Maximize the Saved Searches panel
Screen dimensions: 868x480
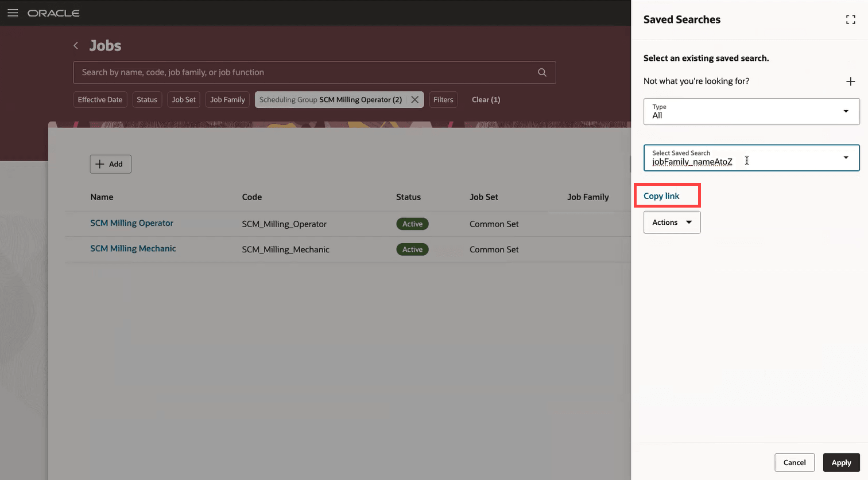tap(851, 19)
